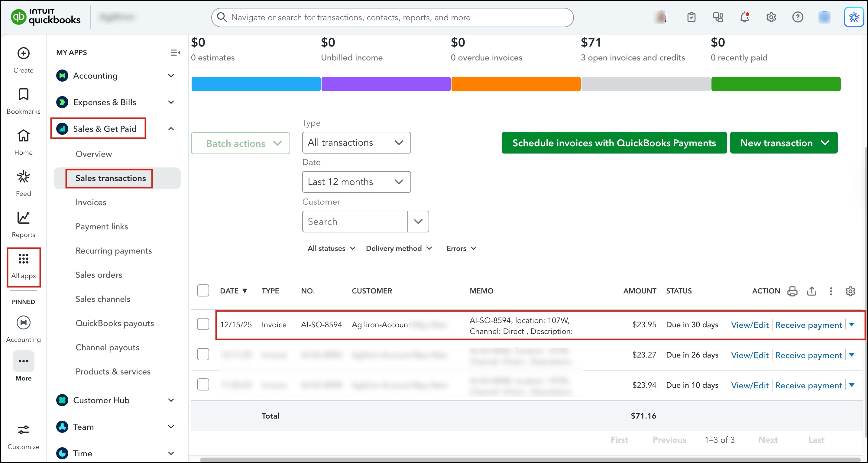Viewport: 868px width, 463px height.
Task: Check the box for invoice AI-SO-8594
Action: tap(203, 324)
